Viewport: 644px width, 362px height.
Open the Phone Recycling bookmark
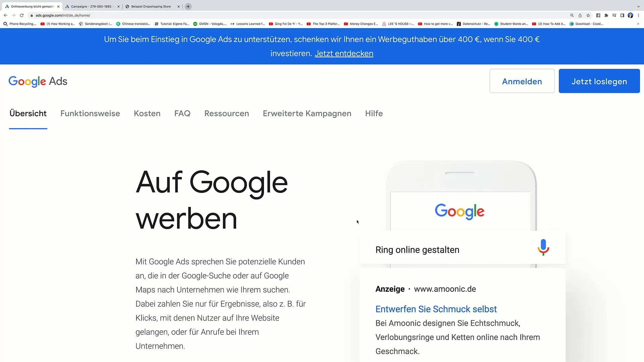click(20, 24)
